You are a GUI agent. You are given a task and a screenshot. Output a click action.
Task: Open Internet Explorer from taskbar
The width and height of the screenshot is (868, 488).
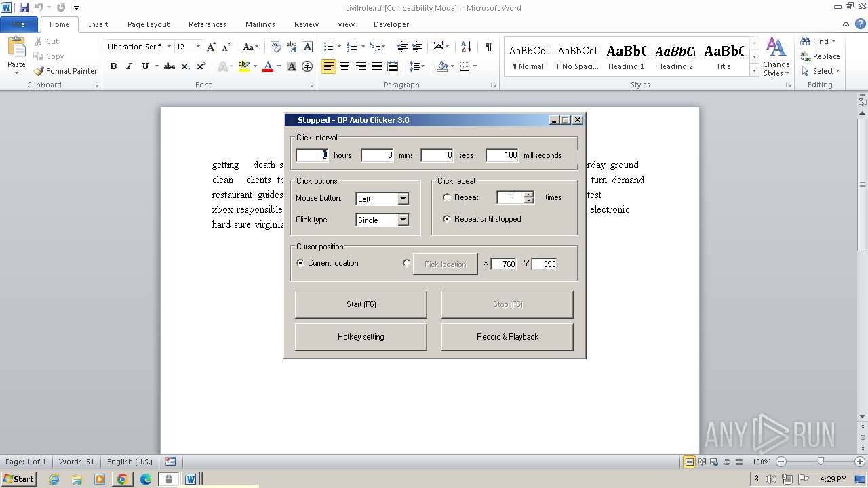(54, 479)
